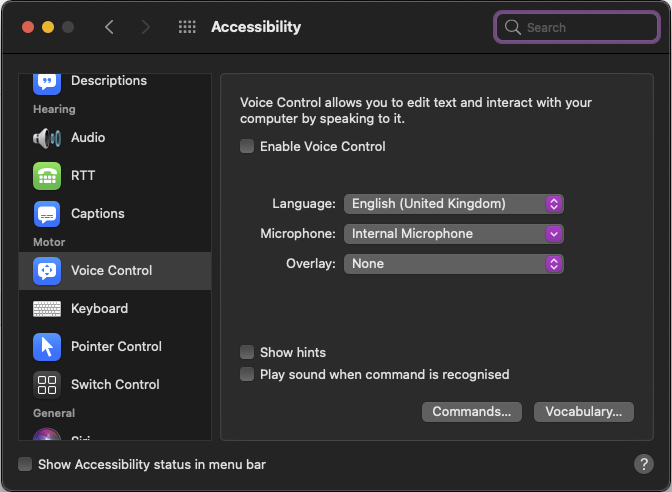Choose the Pointer Control cursor icon

click(x=47, y=347)
